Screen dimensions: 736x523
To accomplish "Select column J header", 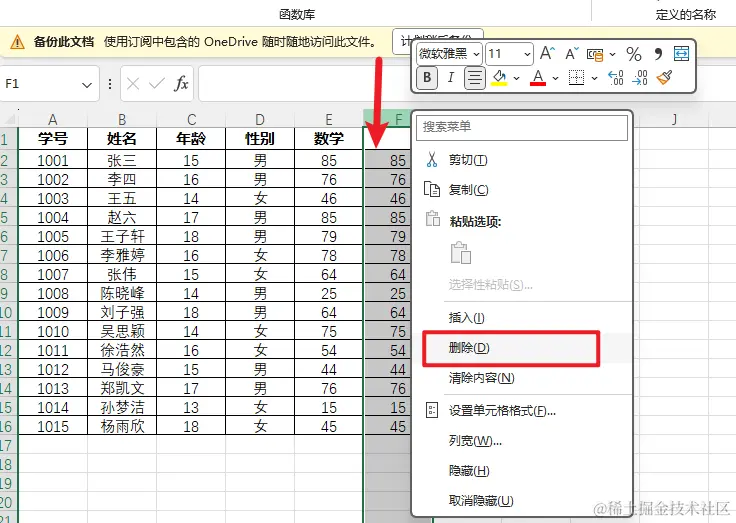I will (x=674, y=119).
